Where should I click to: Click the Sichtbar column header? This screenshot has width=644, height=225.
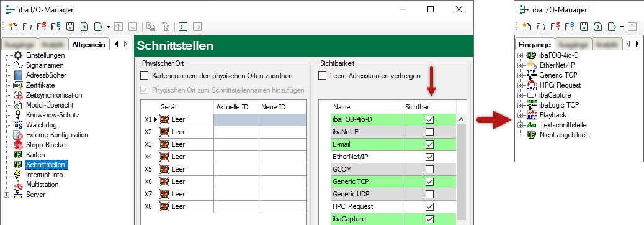point(429,107)
